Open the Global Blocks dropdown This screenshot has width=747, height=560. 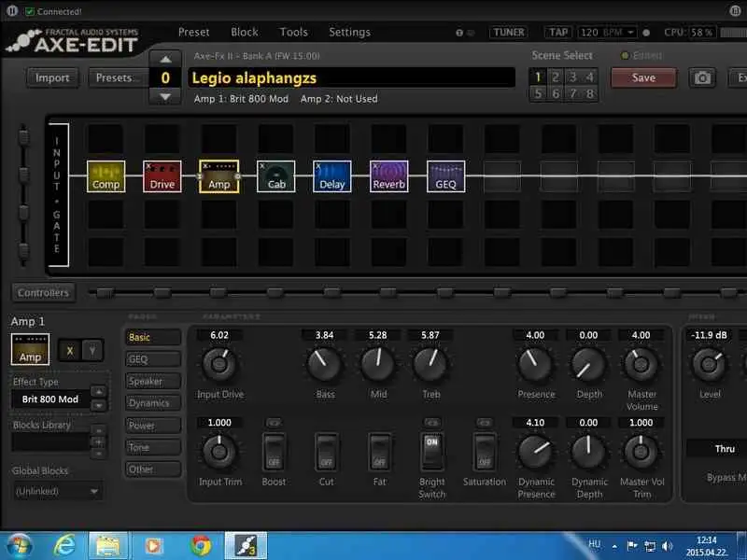[x=58, y=491]
